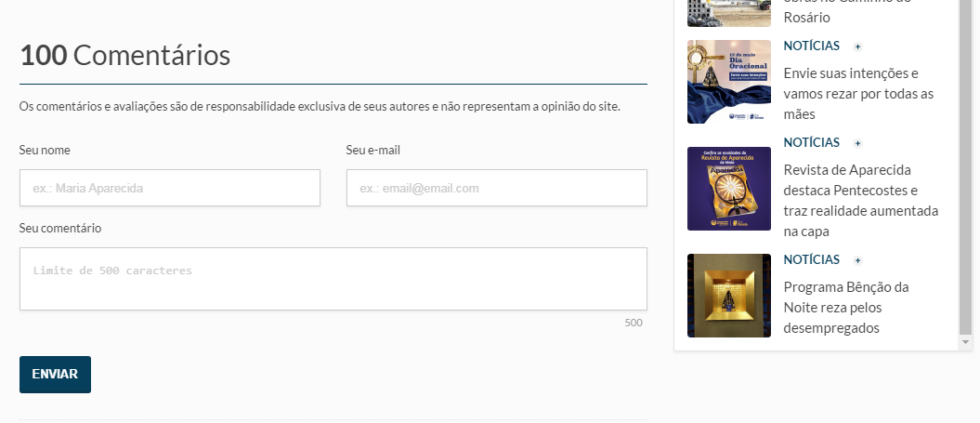This screenshot has height=423, width=980.
Task: Click the 'Seu comentário' text area
Action: click(x=333, y=279)
